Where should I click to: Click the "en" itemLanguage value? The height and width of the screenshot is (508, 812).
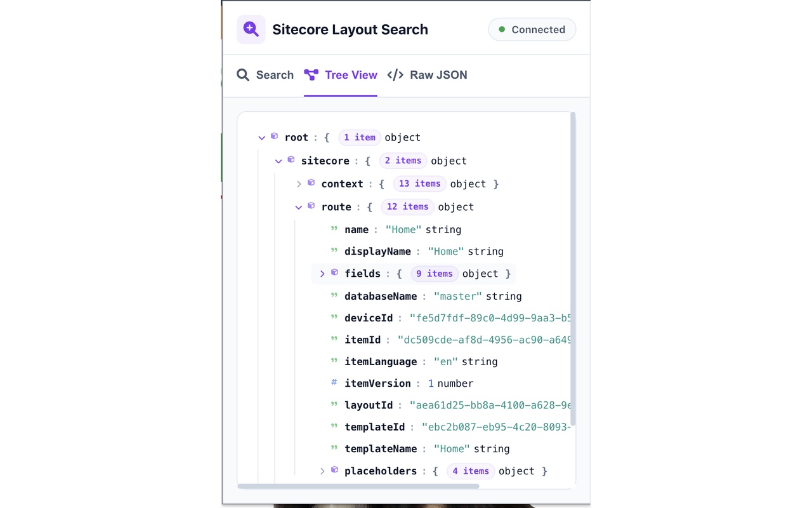tap(446, 362)
